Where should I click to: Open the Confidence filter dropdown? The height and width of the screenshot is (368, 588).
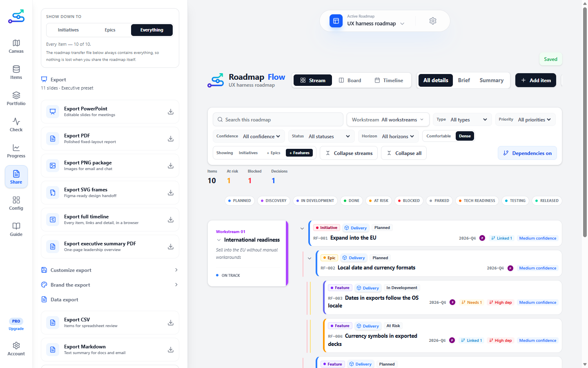tap(249, 136)
